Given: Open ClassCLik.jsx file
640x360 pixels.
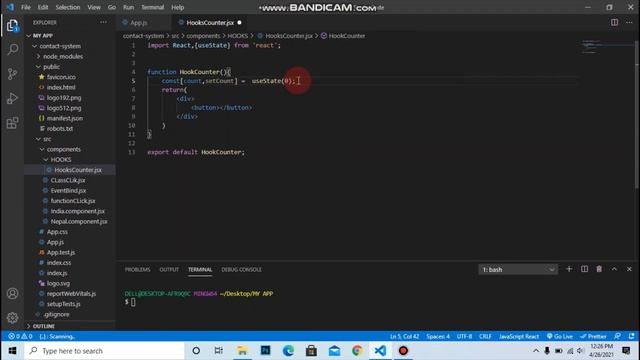Looking at the screenshot, I should click(x=68, y=180).
